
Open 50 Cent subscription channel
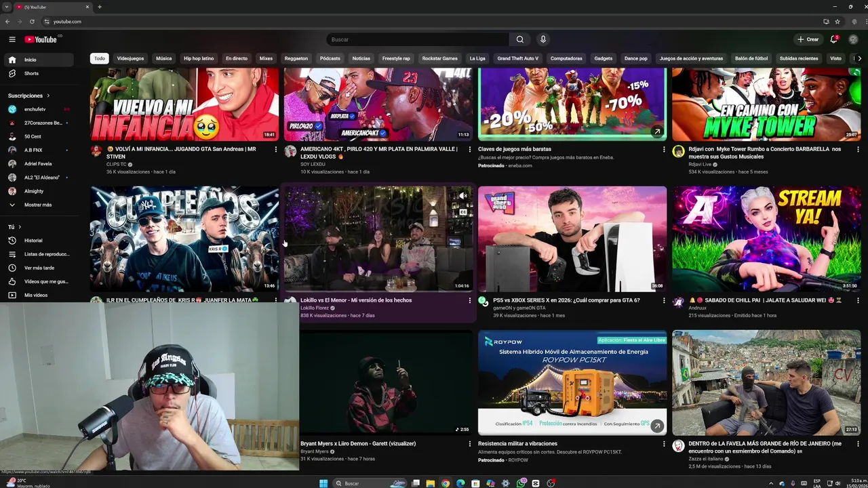point(39,136)
